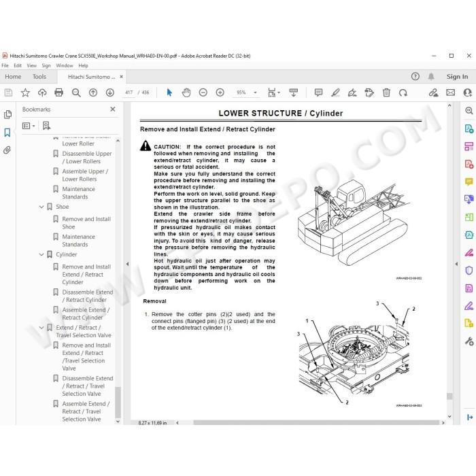The height and width of the screenshot is (476, 476).
Task: Open notifications bell icon
Action: point(431,76)
